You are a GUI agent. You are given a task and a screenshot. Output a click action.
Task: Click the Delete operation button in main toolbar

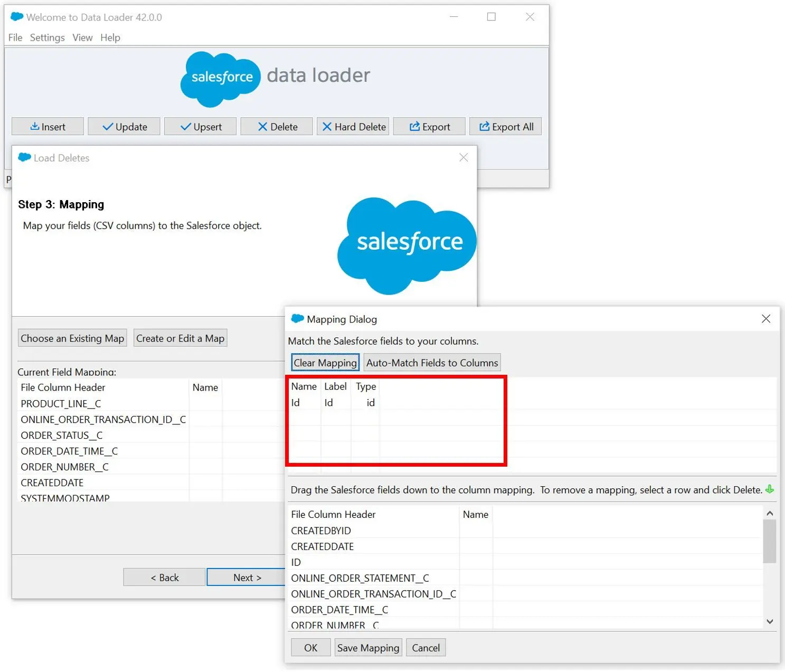(x=277, y=127)
